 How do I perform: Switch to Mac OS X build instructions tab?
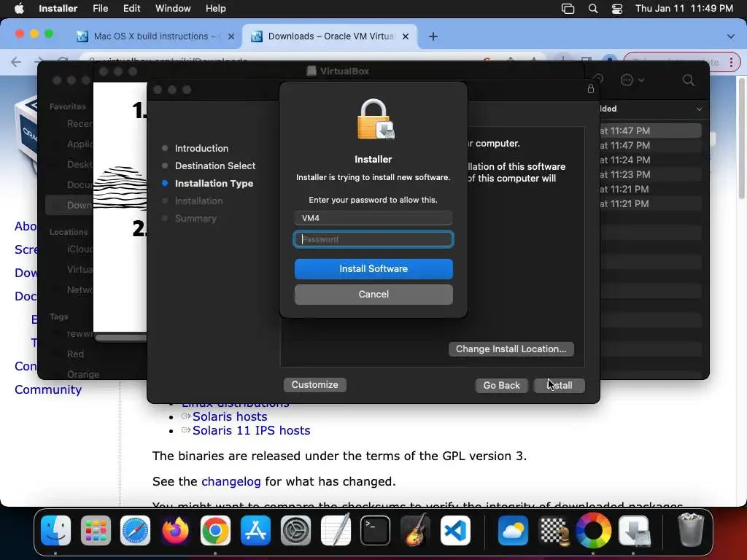pos(155,36)
